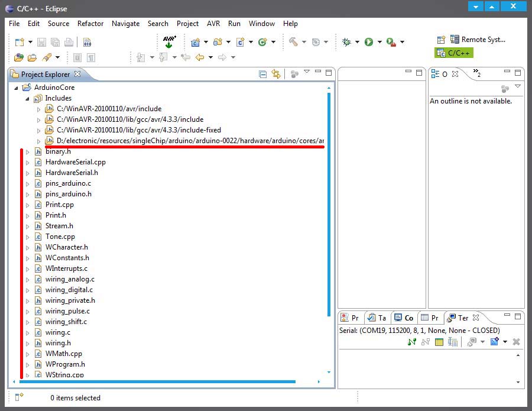Select the WInterrupts.c file
The image size is (532, 411).
tap(66, 269)
